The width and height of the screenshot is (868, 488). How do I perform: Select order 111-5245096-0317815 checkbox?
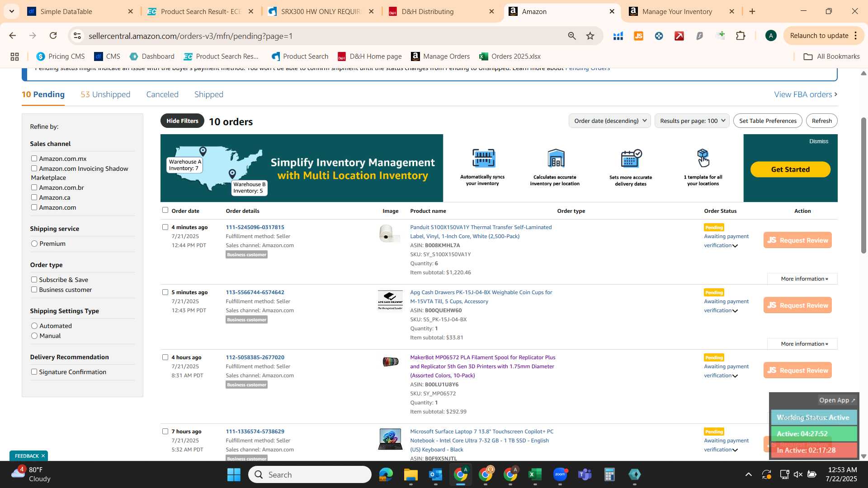(x=165, y=227)
